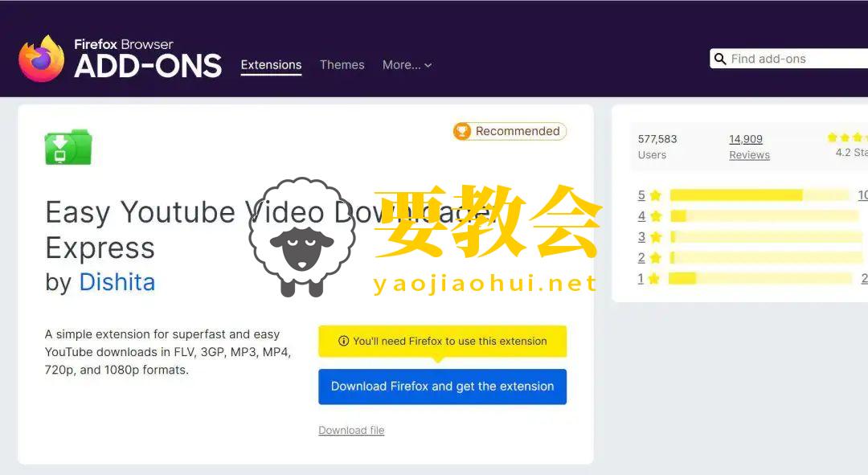Filter reviews by 1-star link
Image resolution: width=868 pixels, height=475 pixels.
pos(641,278)
